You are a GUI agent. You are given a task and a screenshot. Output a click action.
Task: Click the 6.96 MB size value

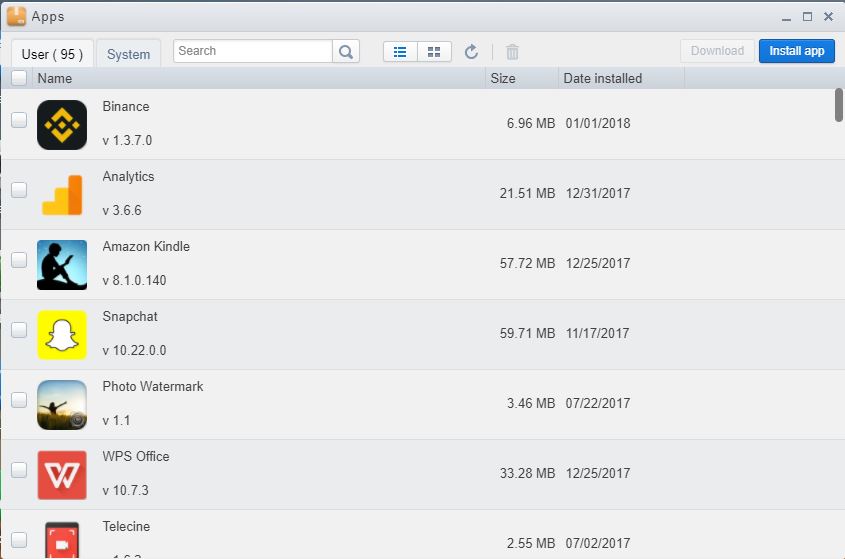tap(531, 123)
